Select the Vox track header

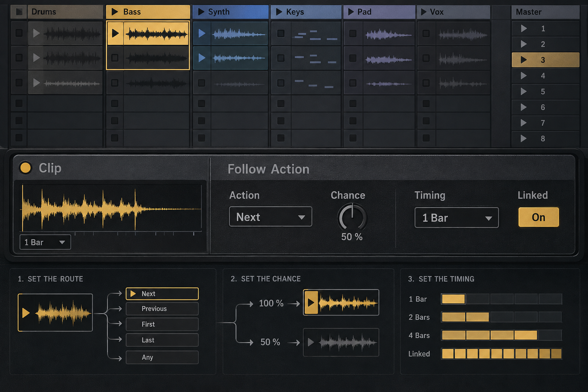[x=454, y=12]
